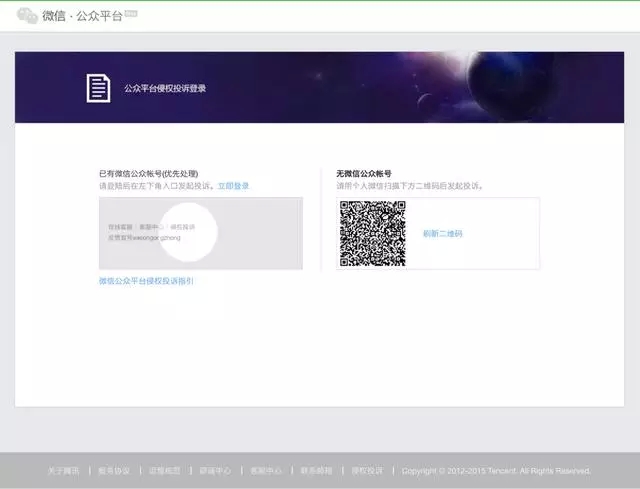Screen dimensions: 640x489
Task: Click the 公众平台侵权投诉登录 banner heading
Action: tap(165, 88)
